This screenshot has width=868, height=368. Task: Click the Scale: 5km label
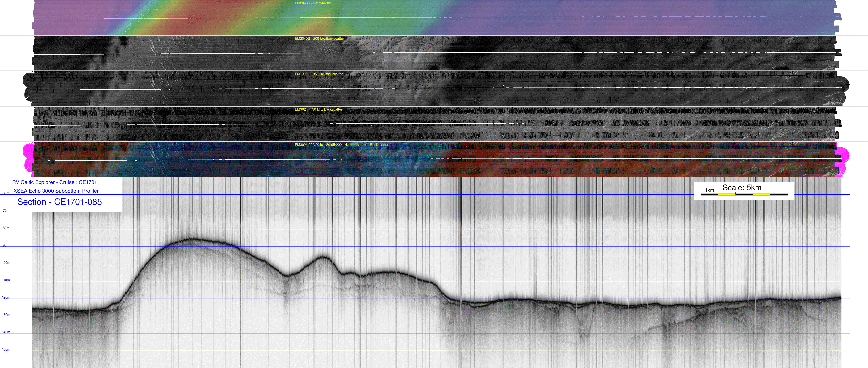pos(742,187)
